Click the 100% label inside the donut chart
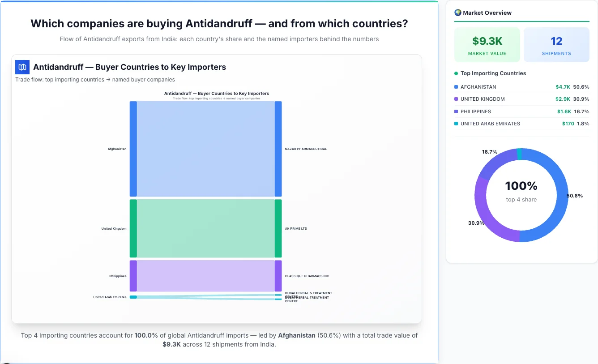Screen dimensions: 598x364 click(x=521, y=185)
